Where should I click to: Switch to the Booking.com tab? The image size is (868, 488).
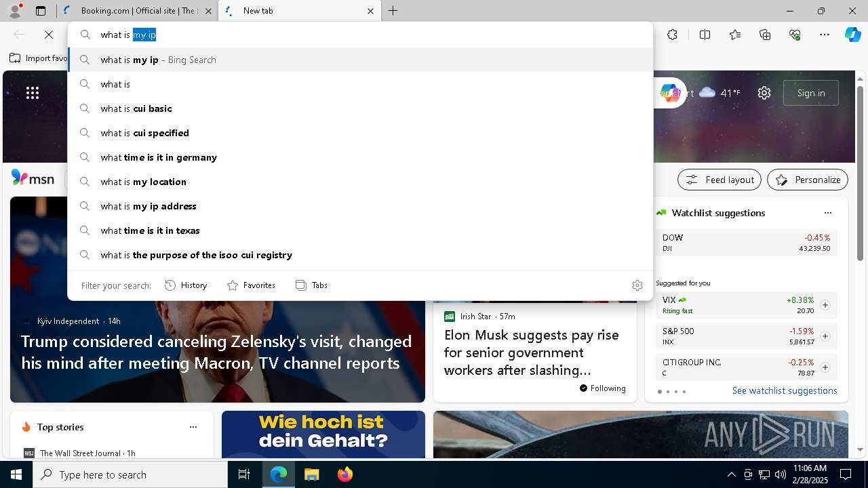tap(136, 11)
